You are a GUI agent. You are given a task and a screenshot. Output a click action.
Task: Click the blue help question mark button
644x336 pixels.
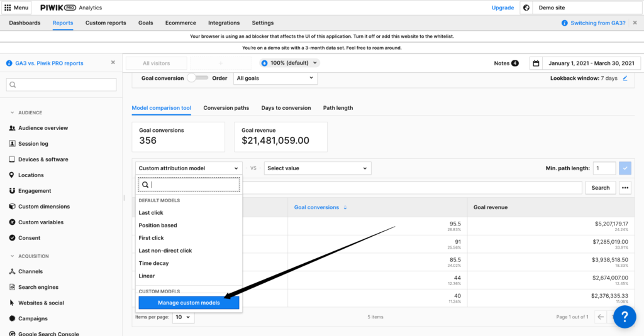click(624, 317)
